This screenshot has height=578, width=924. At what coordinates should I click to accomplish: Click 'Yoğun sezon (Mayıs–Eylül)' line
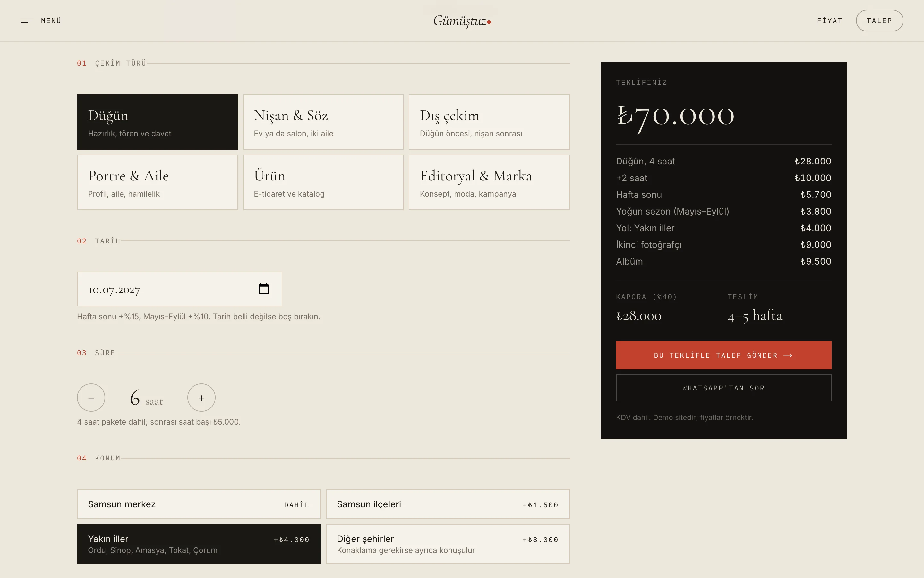(x=723, y=211)
